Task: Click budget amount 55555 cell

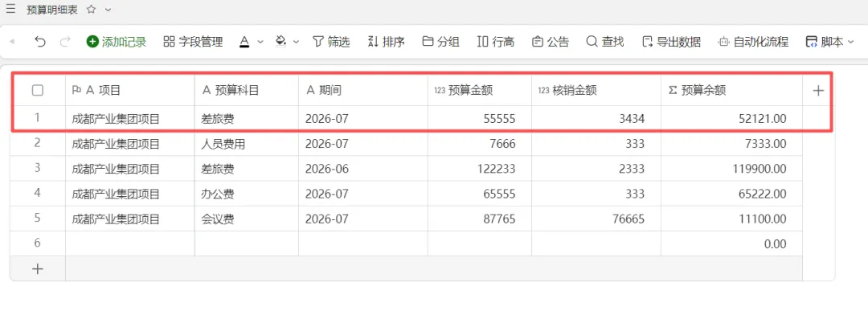Action: click(x=479, y=118)
